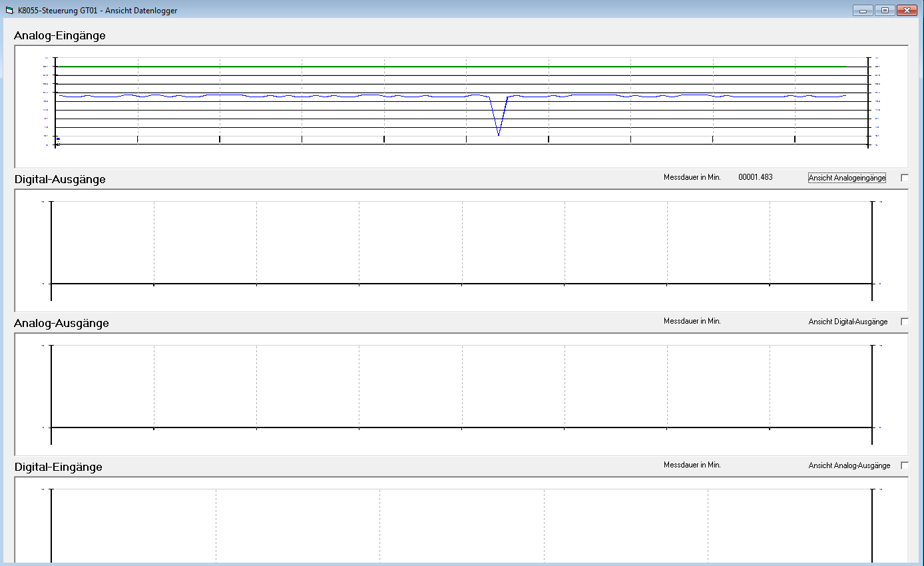
Task: Open the K8055-Steuerung window system menu icon
Action: [9, 11]
